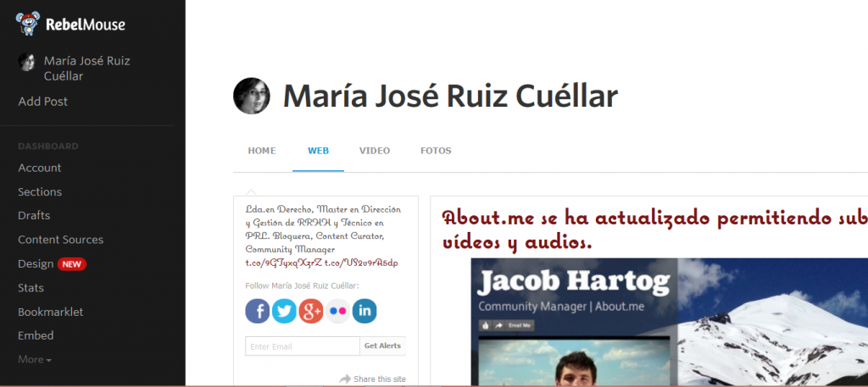Click the María José Ruiz Cuéllar page heading

click(450, 96)
